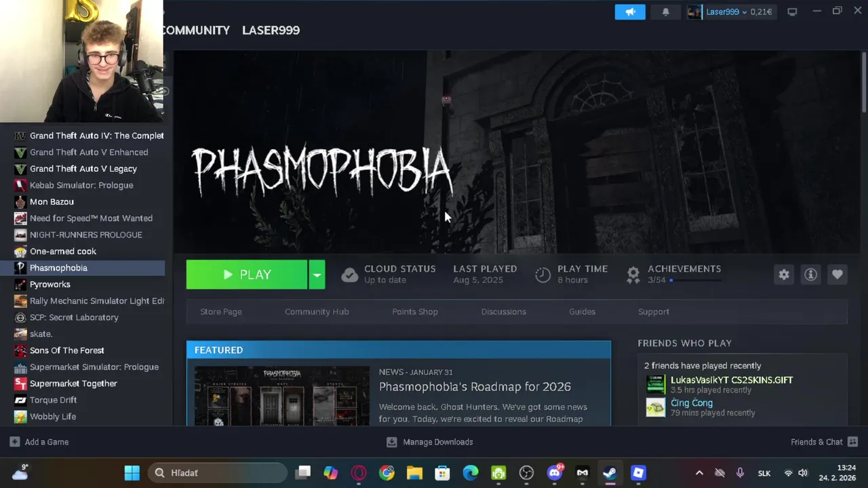This screenshot has height=488, width=868.
Task: Select NIGHT-RUNNERS PROLOGUE in the library
Action: click(86, 235)
